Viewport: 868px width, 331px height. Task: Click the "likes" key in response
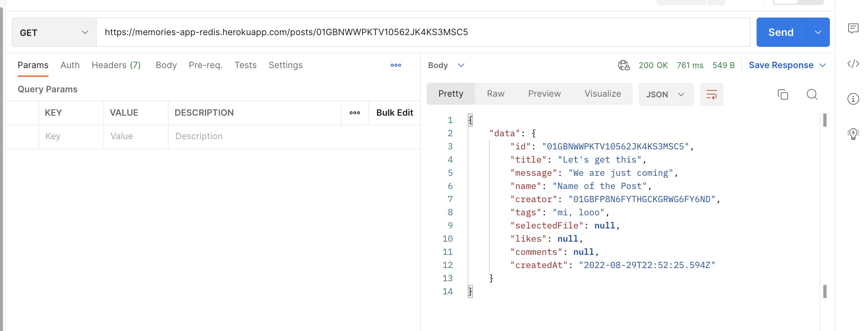pos(528,239)
